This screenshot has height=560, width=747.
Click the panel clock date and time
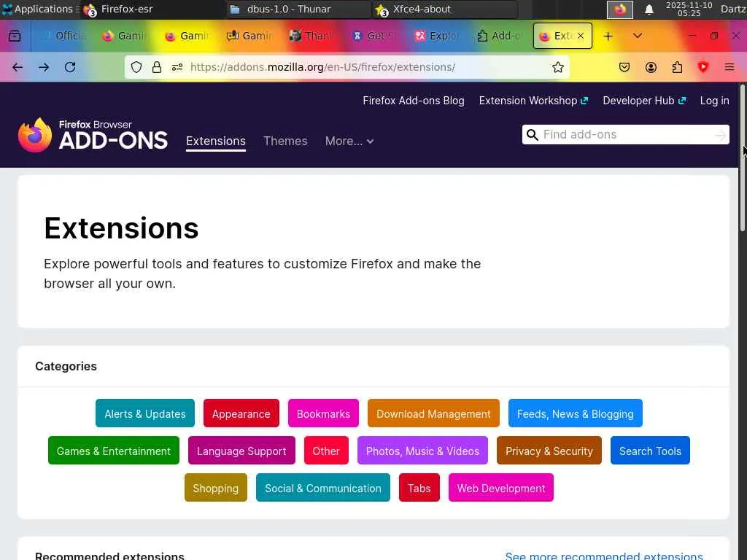pos(689,9)
